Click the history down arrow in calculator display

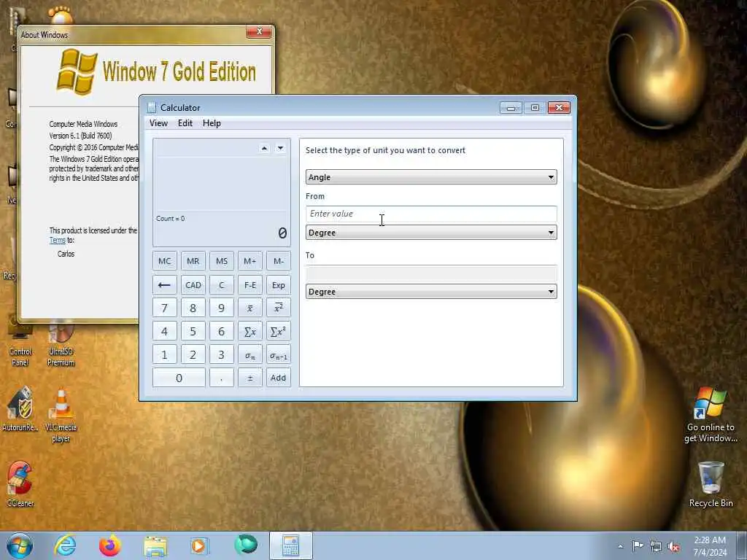click(x=281, y=148)
